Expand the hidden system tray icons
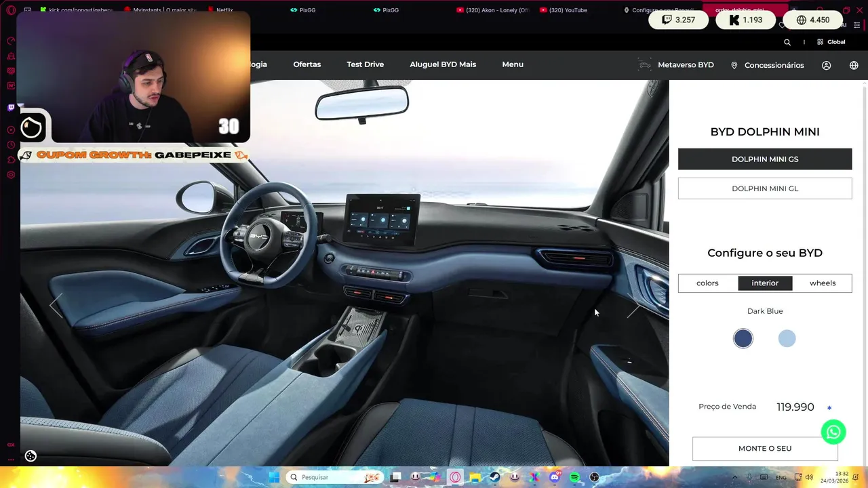The image size is (868, 488). 734,477
